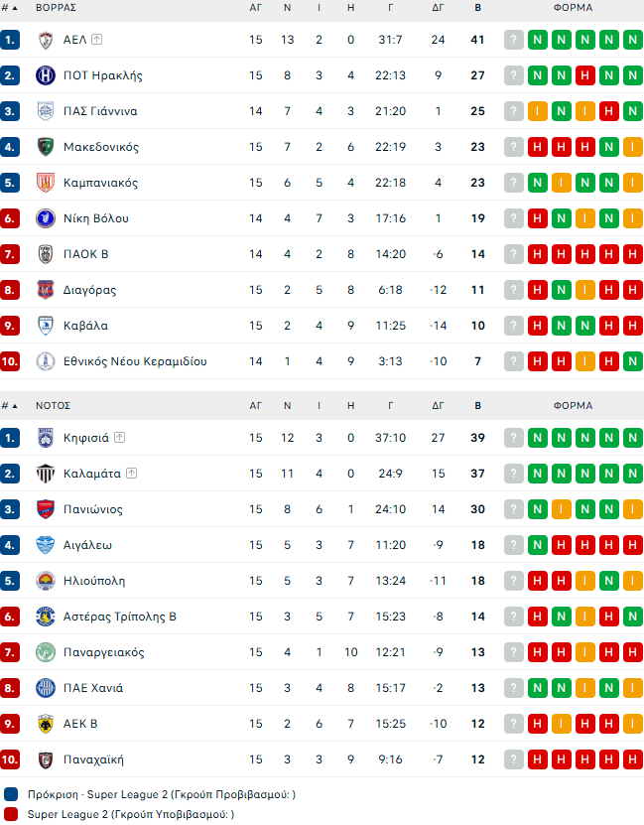Open the Εθνικός Νέου Κεραμιδίου link
The image size is (644, 825).
tap(135, 361)
